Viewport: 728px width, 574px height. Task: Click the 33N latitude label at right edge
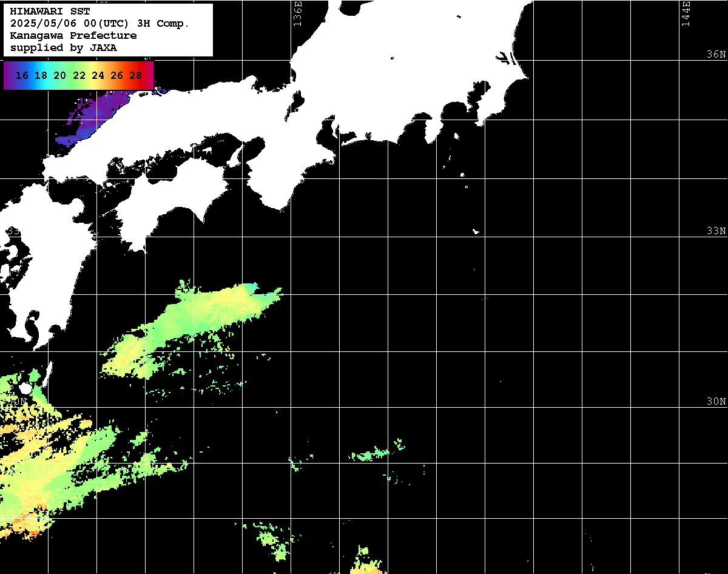716,231
